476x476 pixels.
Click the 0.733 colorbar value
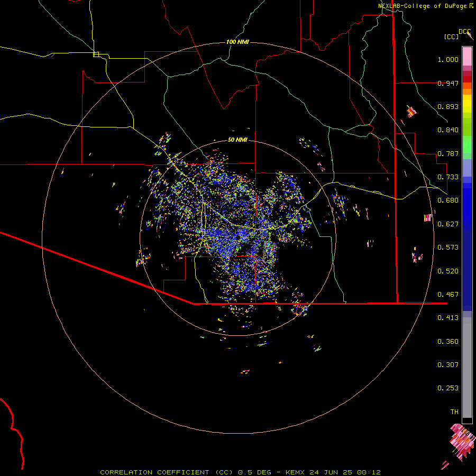coord(448,177)
